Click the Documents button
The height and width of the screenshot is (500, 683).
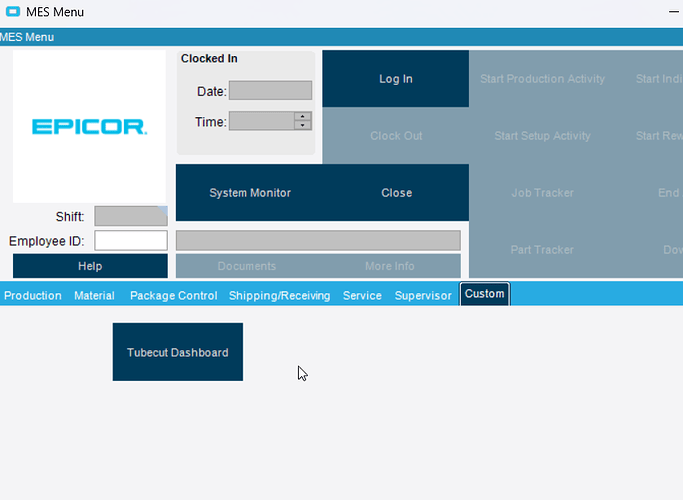coord(247,266)
